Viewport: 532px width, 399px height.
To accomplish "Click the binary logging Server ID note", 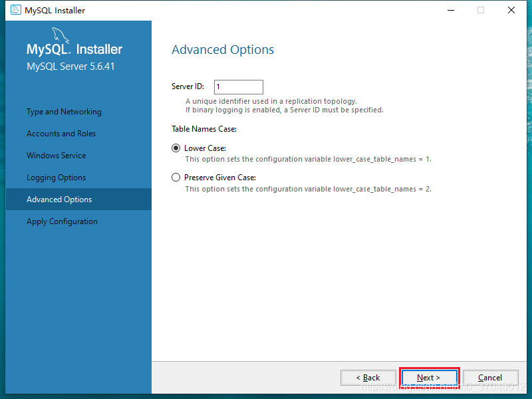I will tap(285, 110).
